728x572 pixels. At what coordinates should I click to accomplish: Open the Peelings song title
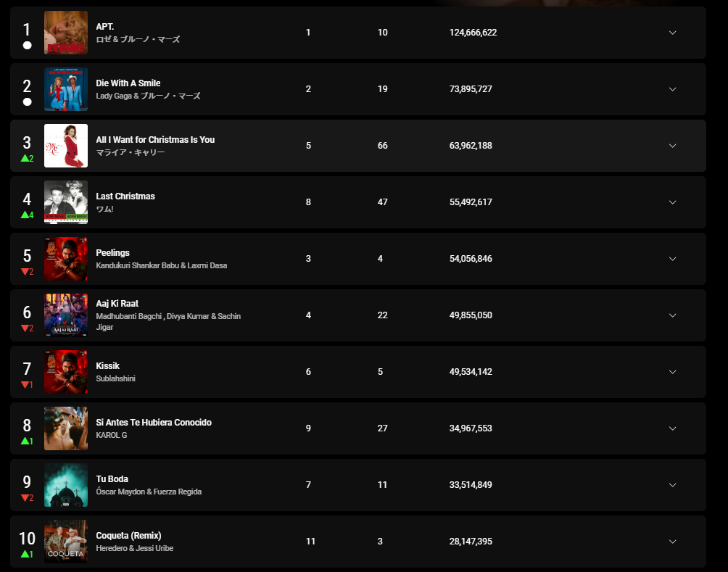pyautogui.click(x=113, y=253)
